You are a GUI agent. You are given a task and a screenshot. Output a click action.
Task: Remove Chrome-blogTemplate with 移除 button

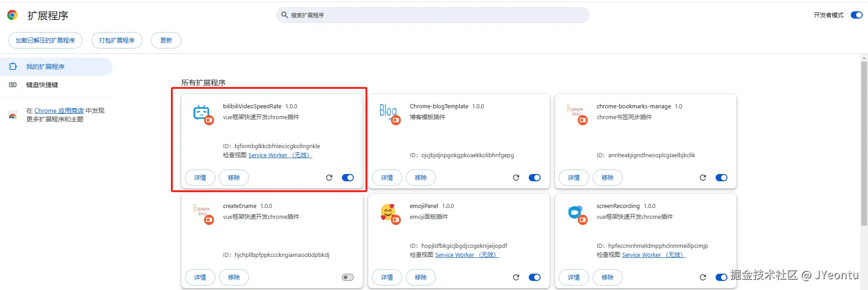tap(421, 178)
